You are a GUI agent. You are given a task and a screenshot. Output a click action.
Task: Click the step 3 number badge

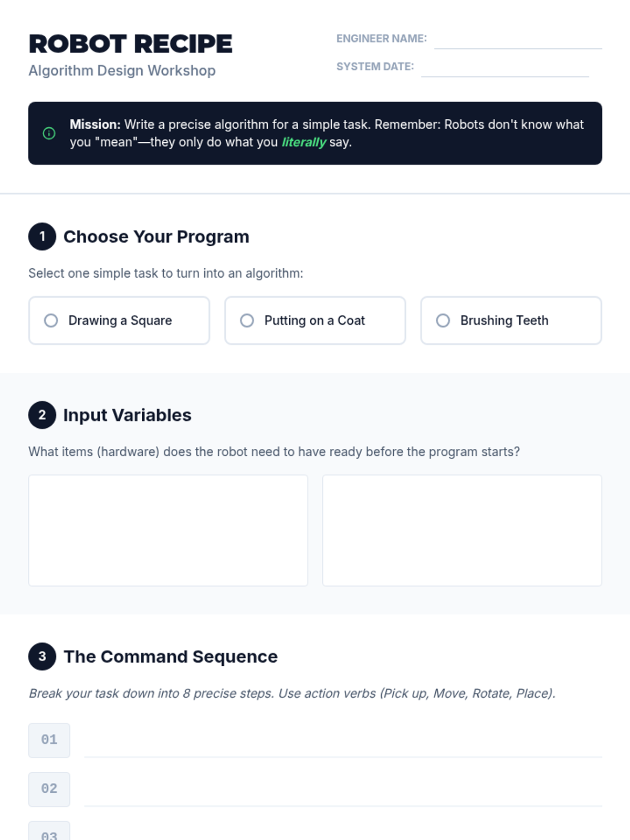click(x=42, y=656)
